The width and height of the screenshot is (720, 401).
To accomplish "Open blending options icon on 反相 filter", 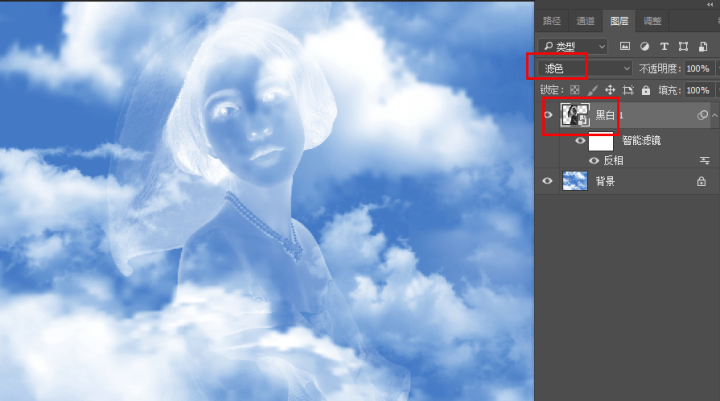I will pyautogui.click(x=704, y=160).
